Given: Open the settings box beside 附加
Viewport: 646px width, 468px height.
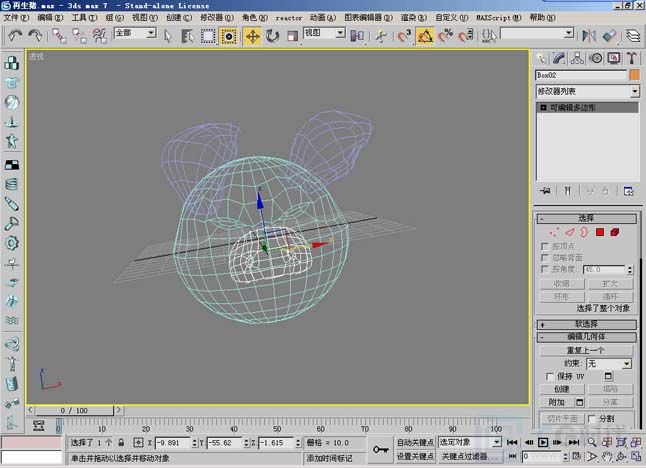Looking at the screenshot, I should click(x=579, y=402).
